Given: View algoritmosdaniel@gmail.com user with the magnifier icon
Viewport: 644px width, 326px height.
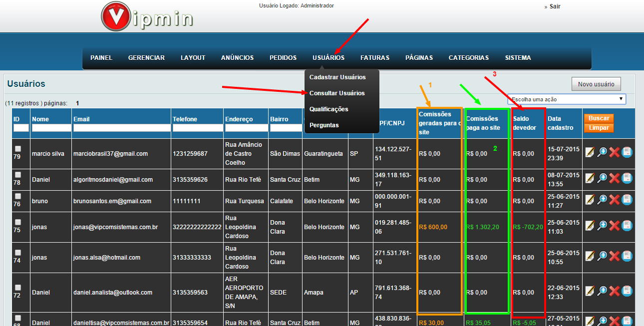Looking at the screenshot, I should [x=602, y=178].
